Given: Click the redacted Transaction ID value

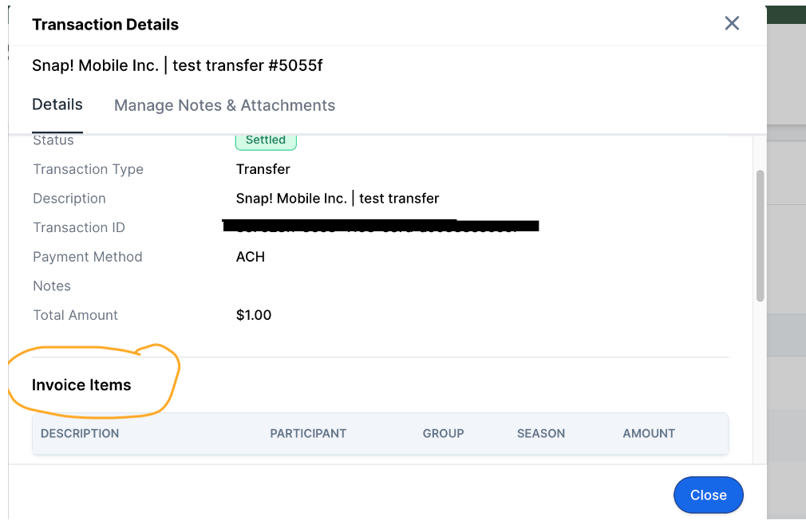Looking at the screenshot, I should coord(381,226).
